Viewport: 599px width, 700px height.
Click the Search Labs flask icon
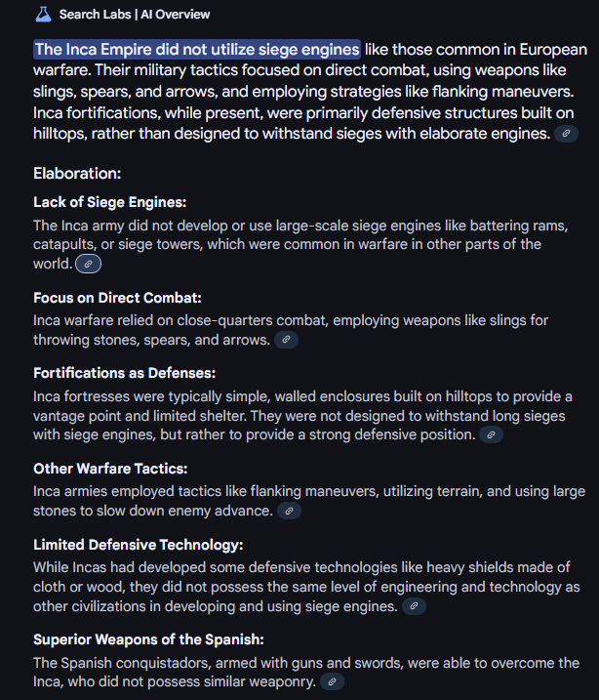coord(43,15)
